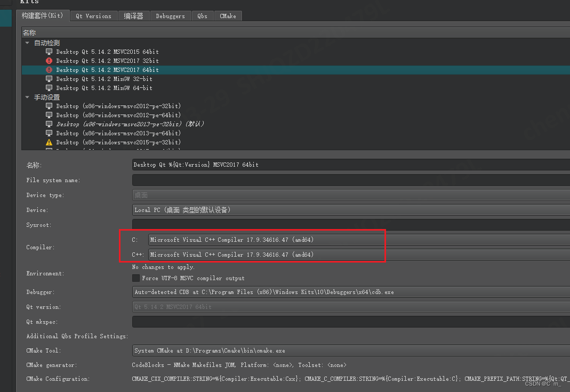Select Desktop (x86-windows-msvc2012-pe-64bit) kit
The image size is (570, 392).
(118, 115)
